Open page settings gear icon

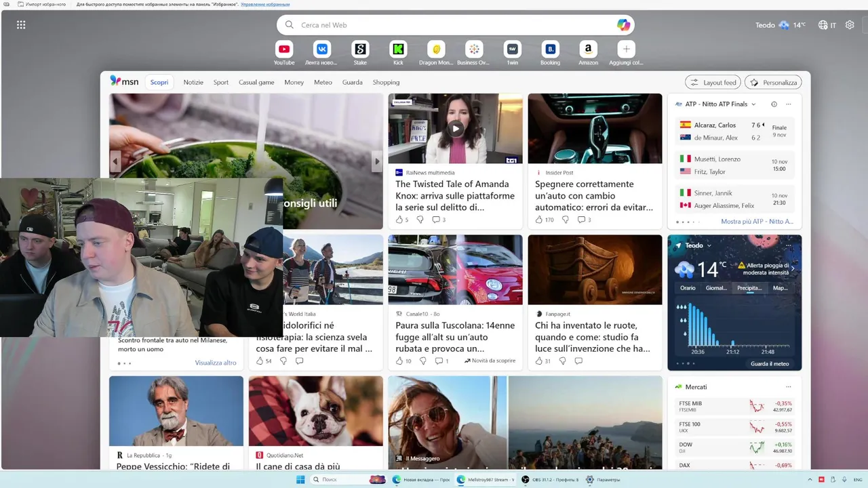tap(850, 25)
